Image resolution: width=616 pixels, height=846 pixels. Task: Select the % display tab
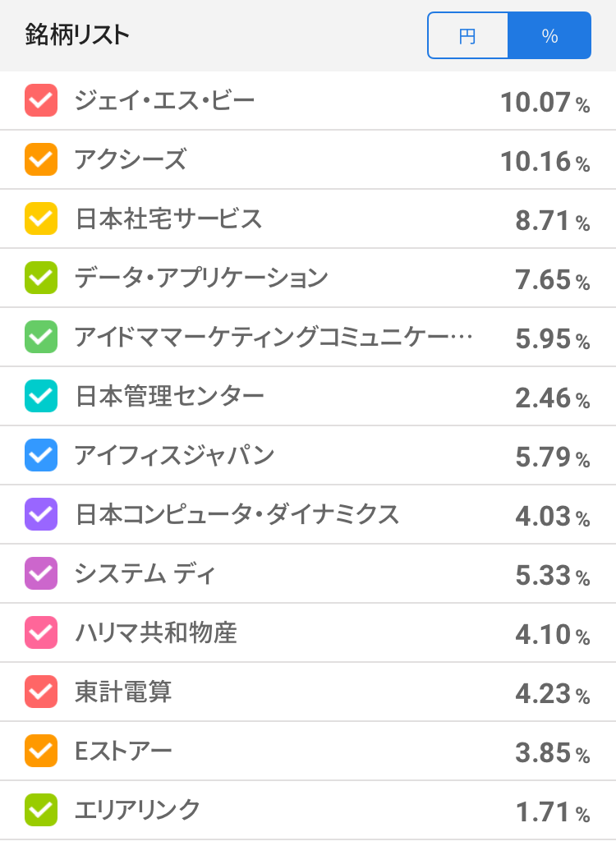click(549, 36)
